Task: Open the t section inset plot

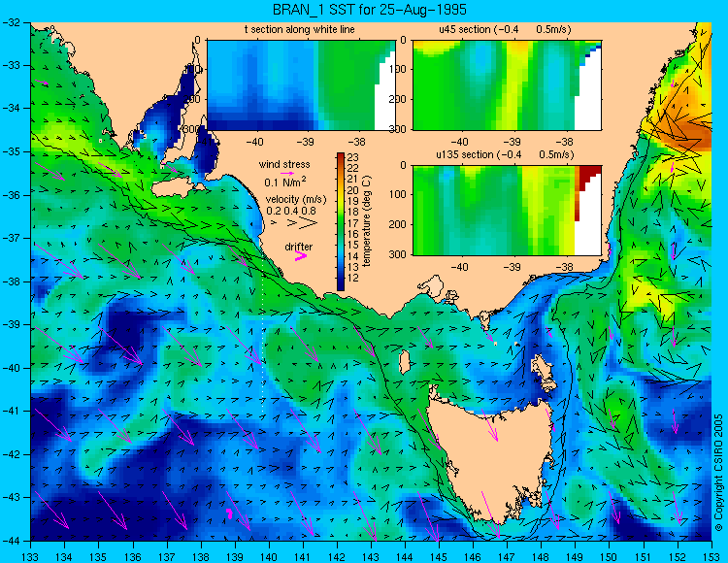Action: (301, 85)
